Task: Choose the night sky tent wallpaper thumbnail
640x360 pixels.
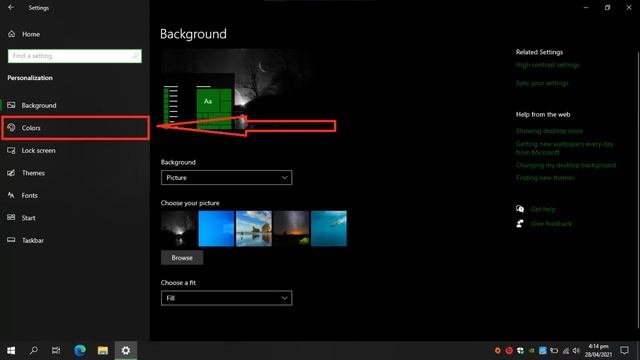Action: click(291, 229)
